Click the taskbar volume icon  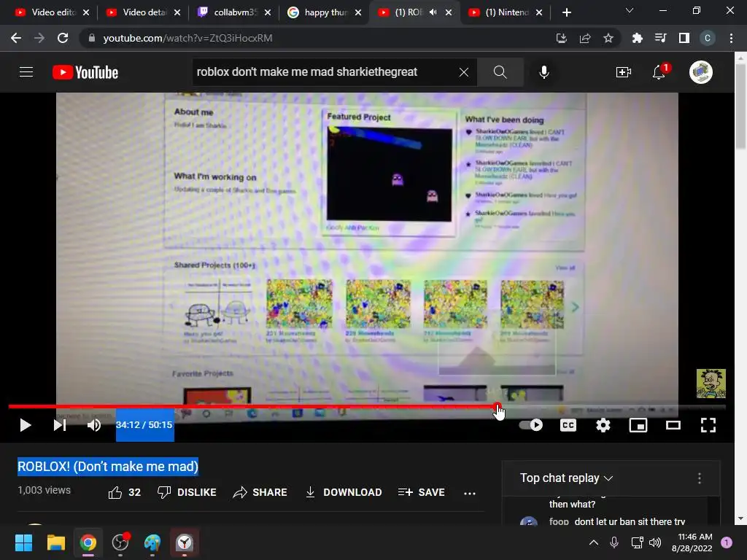point(655,542)
